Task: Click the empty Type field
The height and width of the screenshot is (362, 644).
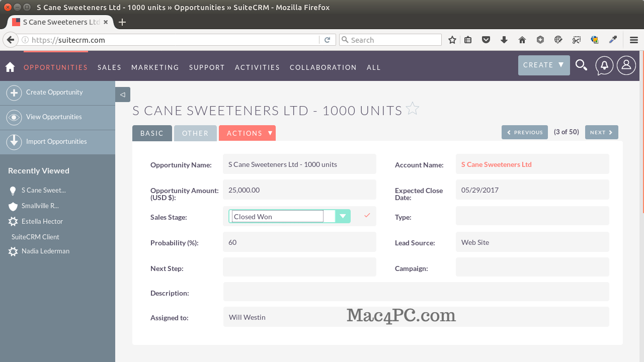Action: (532, 216)
